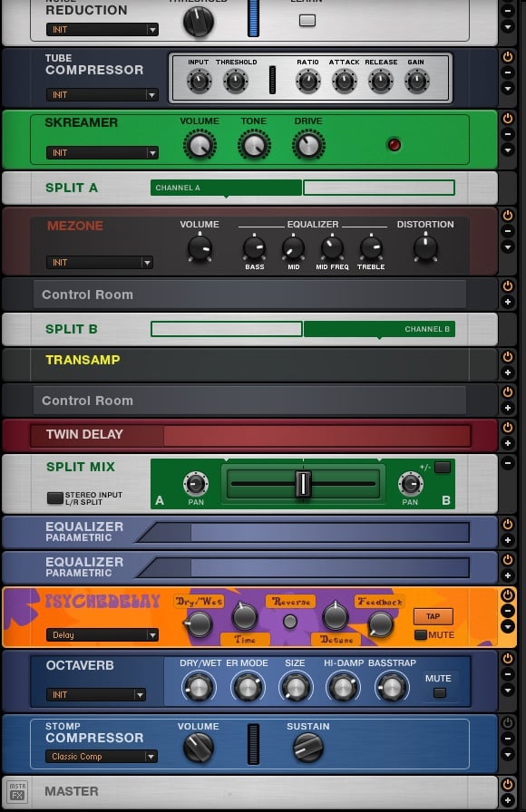Toggle power of the Mezone module
This screenshot has width=526, height=812.
(508, 216)
